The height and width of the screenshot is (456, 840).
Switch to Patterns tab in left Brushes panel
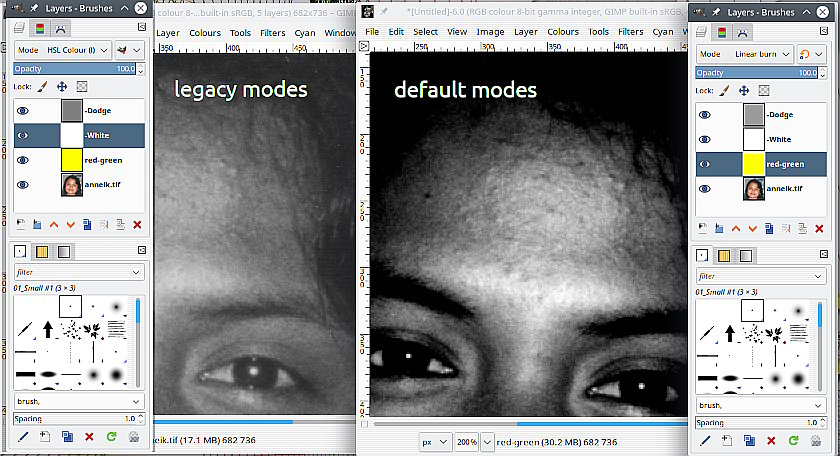coord(42,251)
